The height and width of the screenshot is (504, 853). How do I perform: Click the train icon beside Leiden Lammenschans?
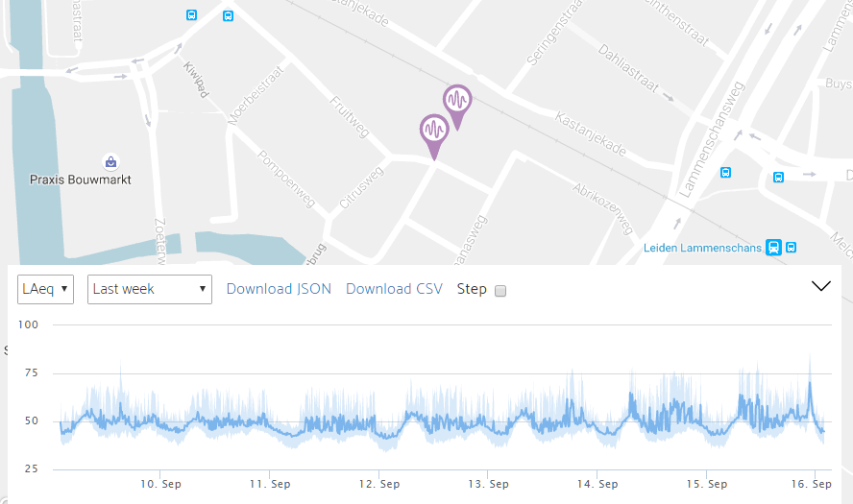click(x=773, y=248)
